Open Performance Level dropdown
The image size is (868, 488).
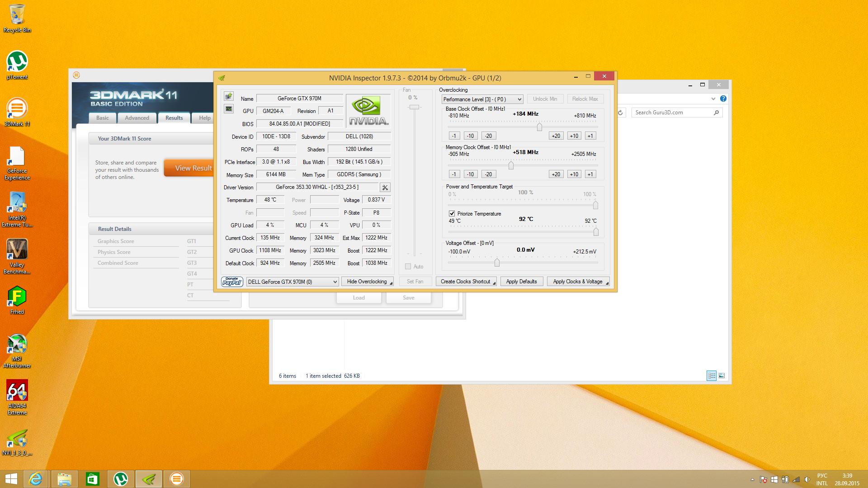[x=482, y=99]
